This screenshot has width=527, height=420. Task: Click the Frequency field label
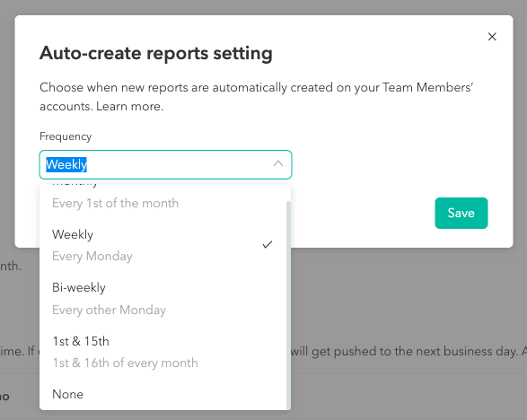point(66,136)
